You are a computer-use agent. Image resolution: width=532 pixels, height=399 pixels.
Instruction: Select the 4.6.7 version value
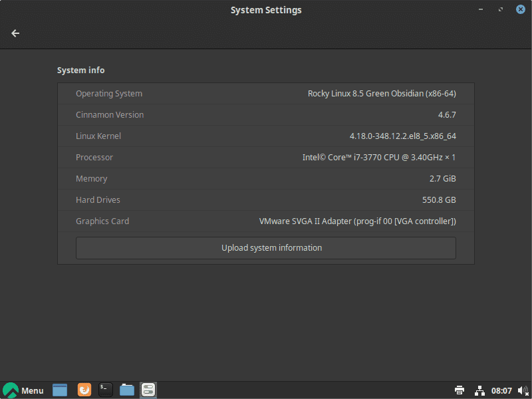coord(447,114)
